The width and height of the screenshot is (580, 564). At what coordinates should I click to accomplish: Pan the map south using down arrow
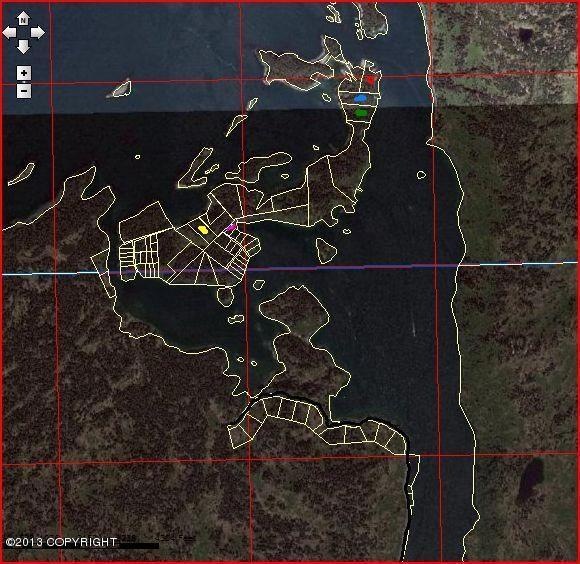[23, 47]
